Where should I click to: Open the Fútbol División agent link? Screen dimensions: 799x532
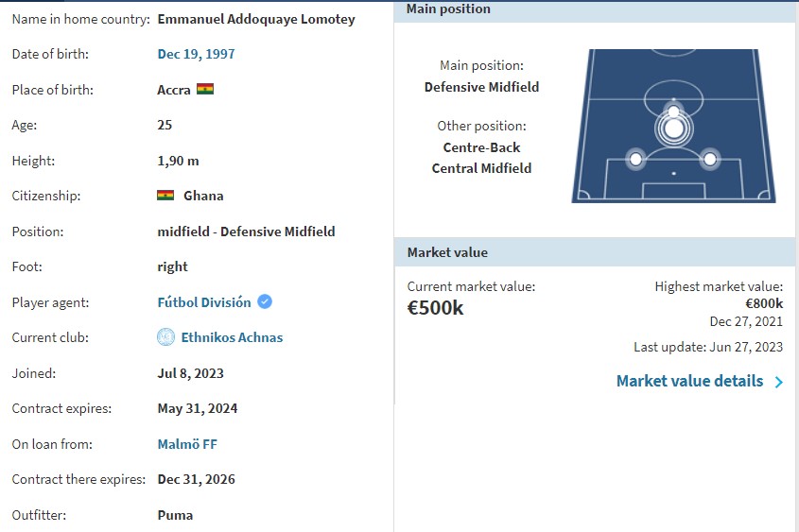[x=204, y=302]
